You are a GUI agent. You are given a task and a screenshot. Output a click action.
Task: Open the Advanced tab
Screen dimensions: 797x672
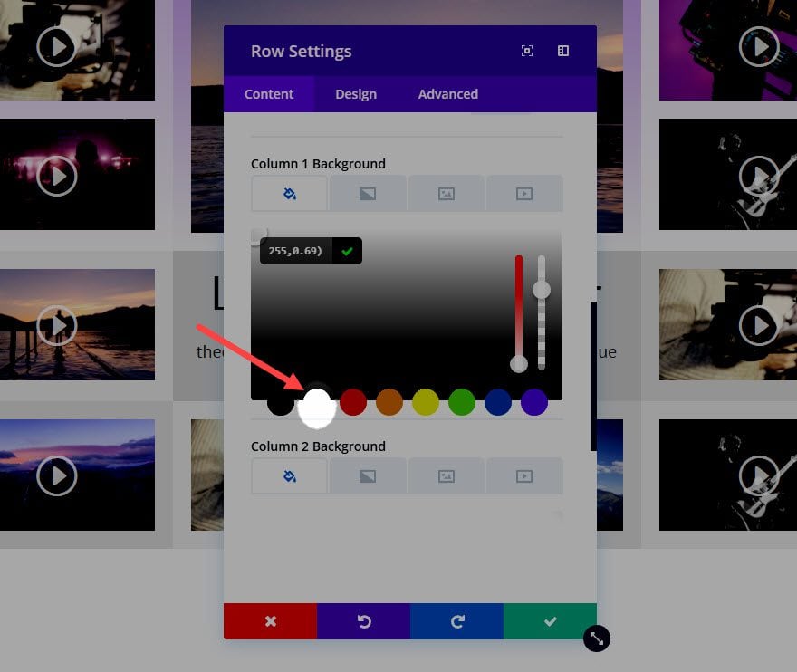coord(447,94)
